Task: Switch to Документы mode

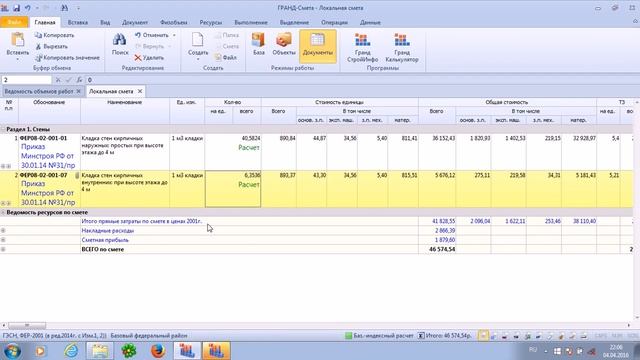Action: 318,46
